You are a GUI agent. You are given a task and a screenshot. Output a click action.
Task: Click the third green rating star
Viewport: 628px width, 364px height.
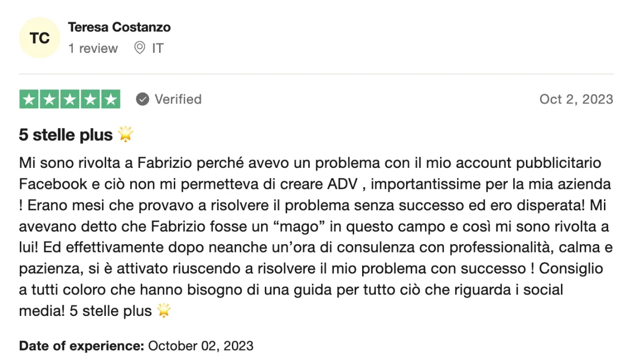tap(70, 99)
